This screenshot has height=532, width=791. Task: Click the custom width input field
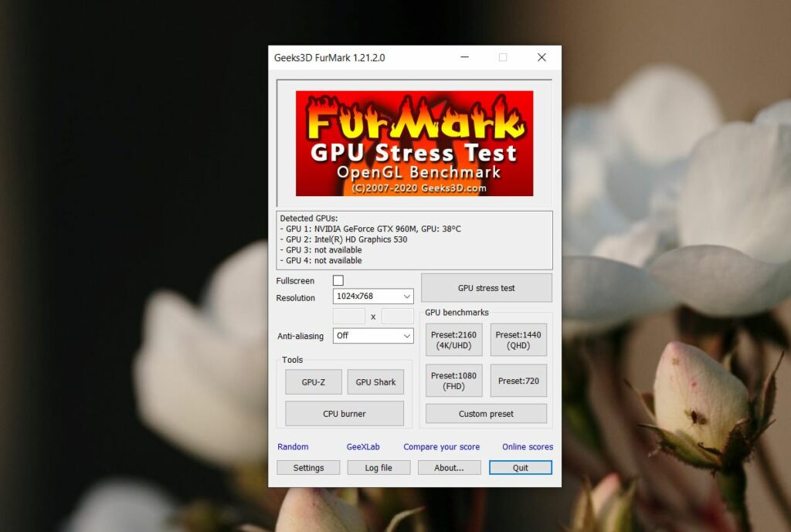(x=348, y=316)
